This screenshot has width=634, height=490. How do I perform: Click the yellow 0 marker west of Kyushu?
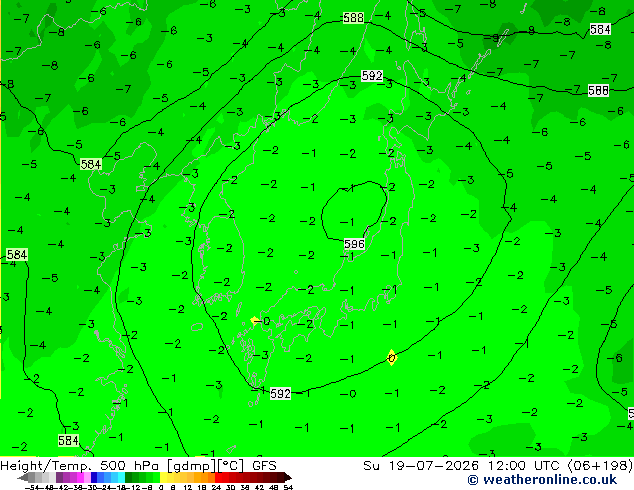(255, 321)
